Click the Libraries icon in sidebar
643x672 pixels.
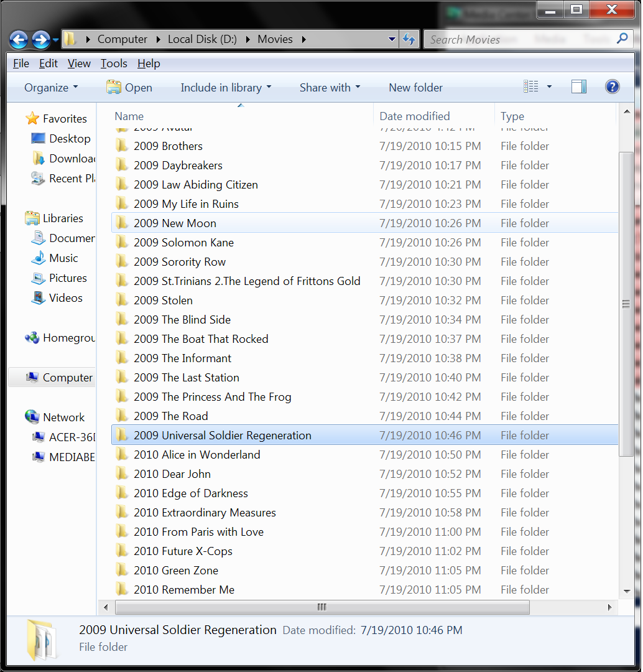32,218
